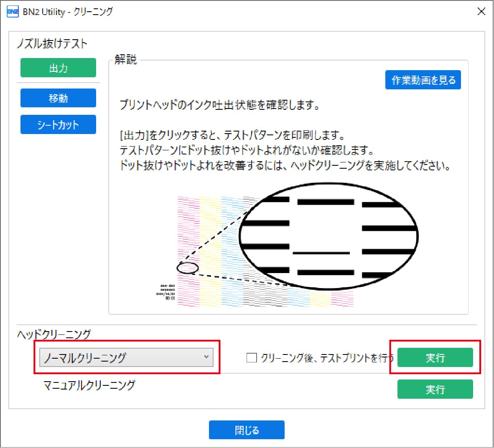Screen dimensions: 494x448
Task: Click the 解説 group label
Action: 125,59
